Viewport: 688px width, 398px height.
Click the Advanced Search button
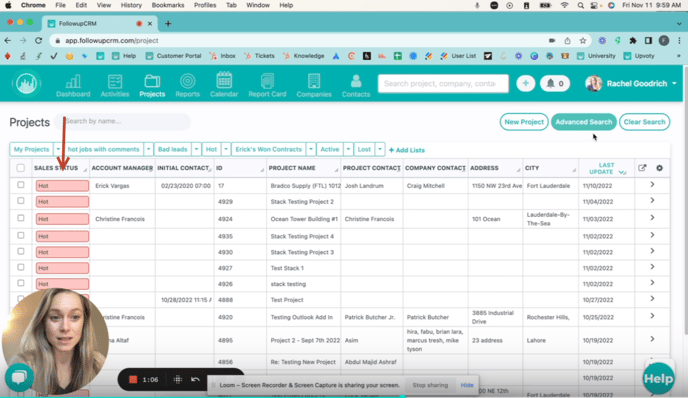(584, 122)
